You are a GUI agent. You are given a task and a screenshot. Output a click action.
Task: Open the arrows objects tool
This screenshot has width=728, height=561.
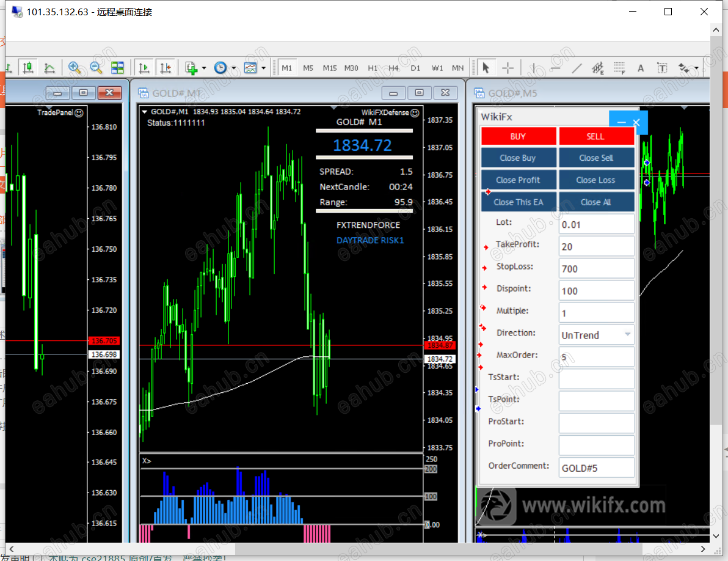tap(684, 68)
